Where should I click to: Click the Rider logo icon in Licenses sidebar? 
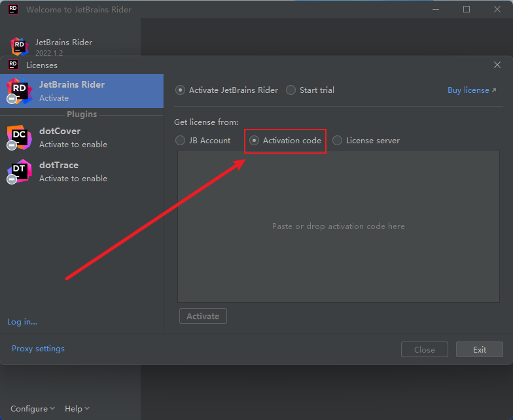click(x=20, y=90)
